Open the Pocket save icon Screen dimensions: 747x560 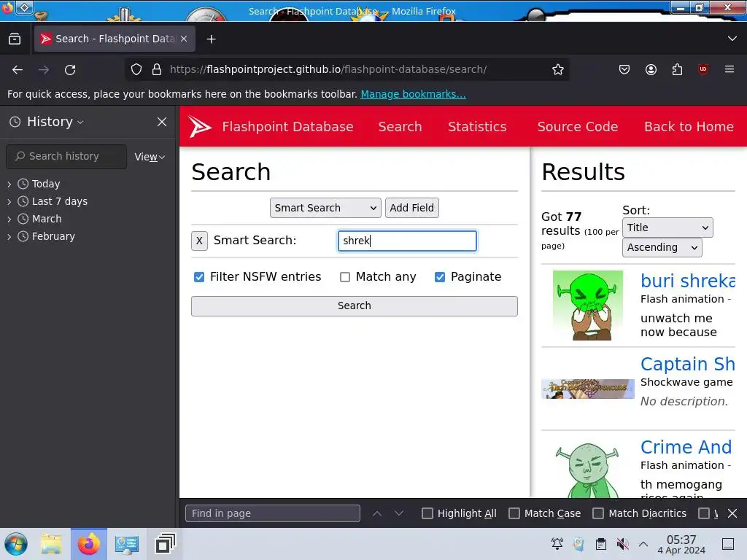coord(624,69)
